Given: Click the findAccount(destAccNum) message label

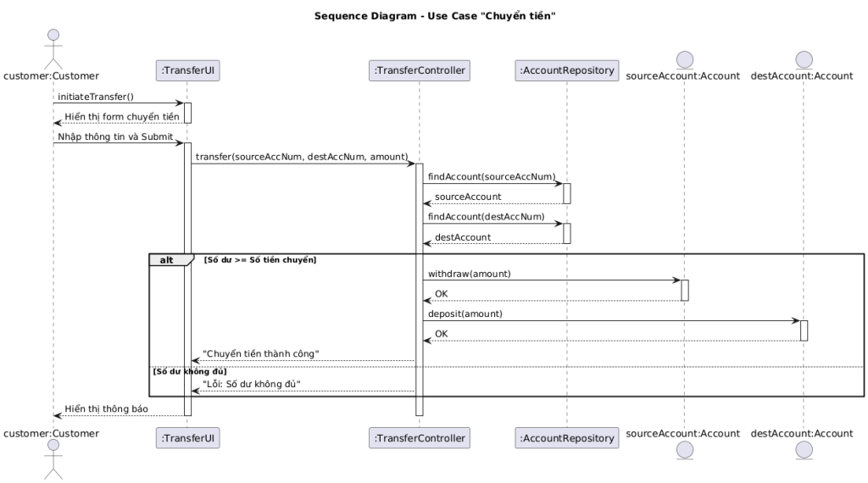Looking at the screenshot, I should (x=486, y=217).
